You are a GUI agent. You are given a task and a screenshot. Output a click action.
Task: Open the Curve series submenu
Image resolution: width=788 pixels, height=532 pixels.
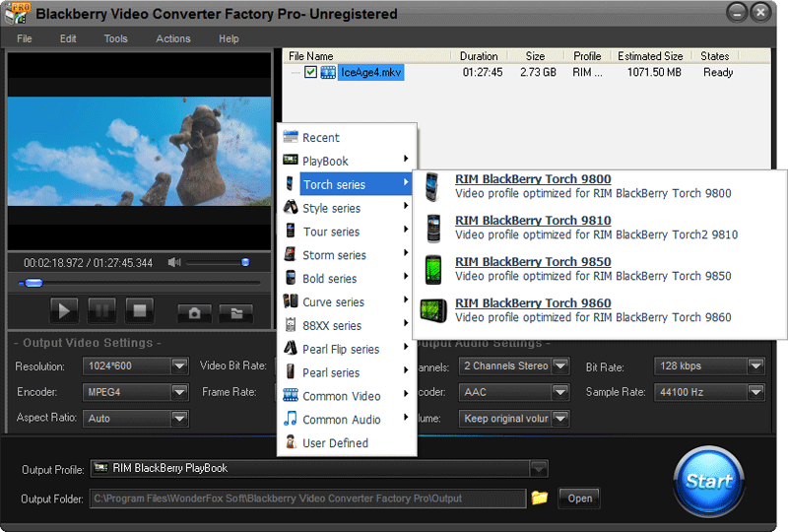coord(347,301)
